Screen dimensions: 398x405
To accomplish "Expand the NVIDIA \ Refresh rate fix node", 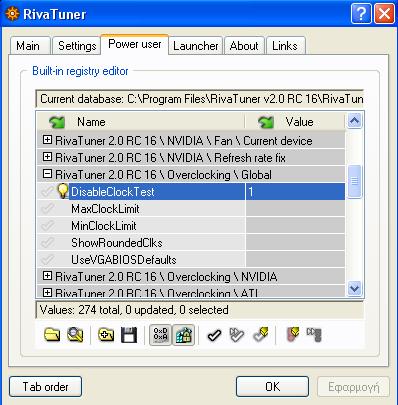I will [x=47, y=157].
